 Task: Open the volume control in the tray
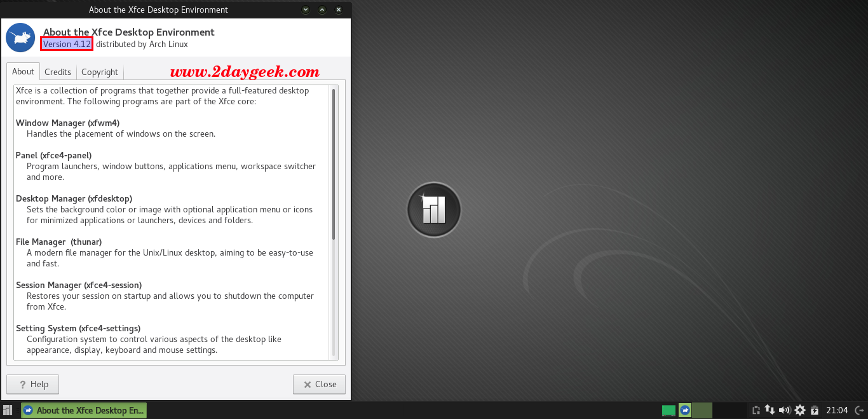point(784,411)
